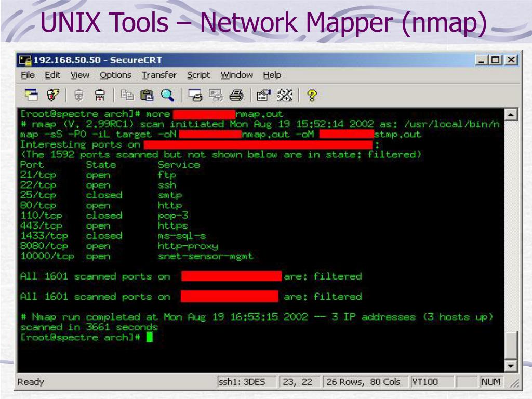Click the terminal vertical scrollbar thumb
The width and height of the screenshot is (532, 399).
coord(511,344)
